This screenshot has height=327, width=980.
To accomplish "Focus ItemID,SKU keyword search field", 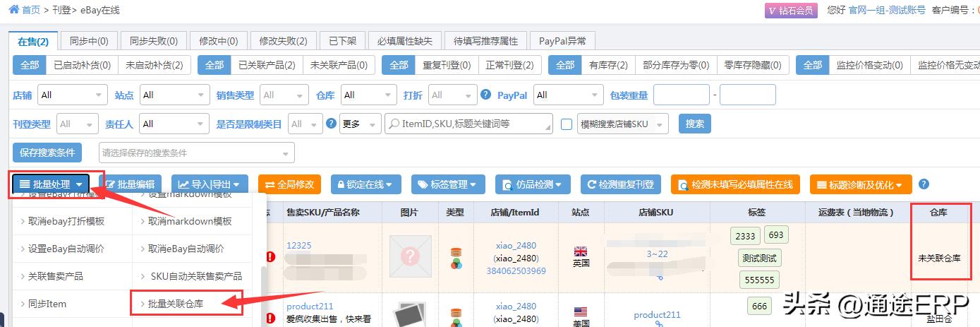I will [468, 124].
